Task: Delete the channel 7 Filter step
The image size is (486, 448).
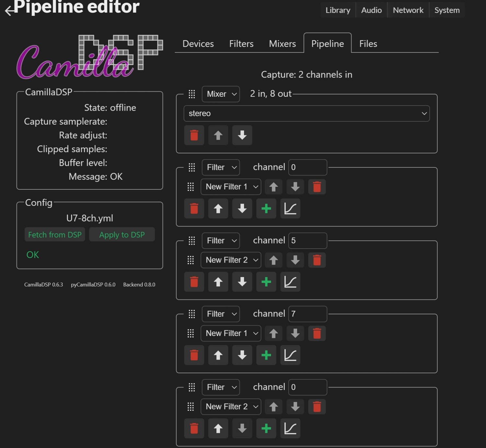Action: [194, 355]
